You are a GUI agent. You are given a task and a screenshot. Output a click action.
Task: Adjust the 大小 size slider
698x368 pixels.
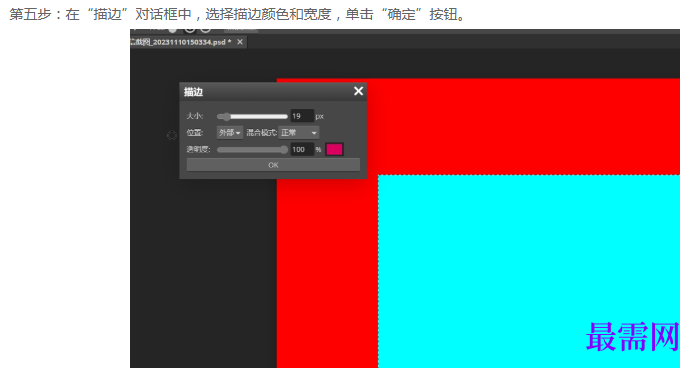pos(252,117)
